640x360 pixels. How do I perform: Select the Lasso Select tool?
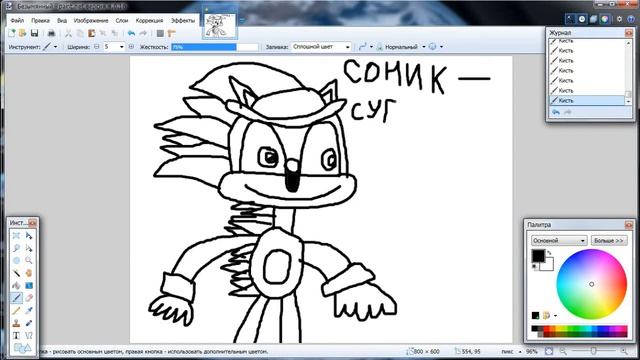(16, 248)
